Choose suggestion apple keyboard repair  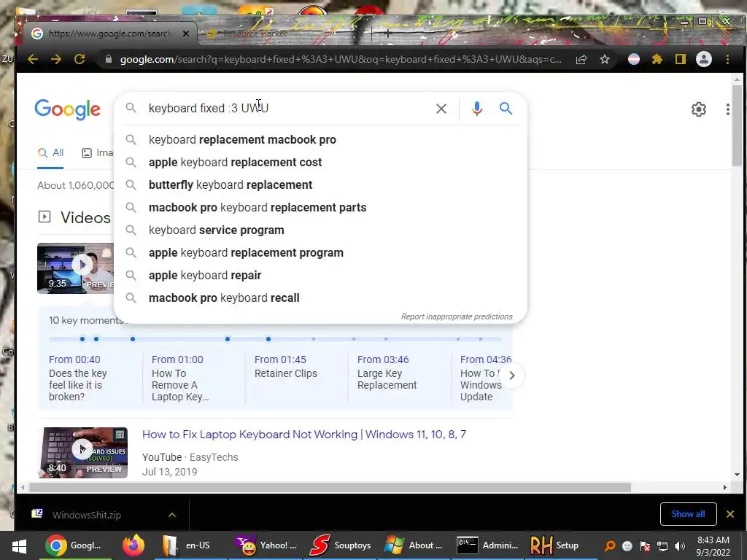click(320, 275)
